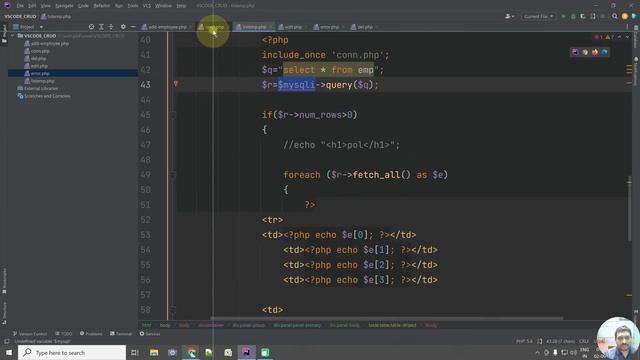Open page in Edge browser icon
Image resolution: width=640 pixels, height=360 pixels.
pyautogui.click(x=604, y=52)
